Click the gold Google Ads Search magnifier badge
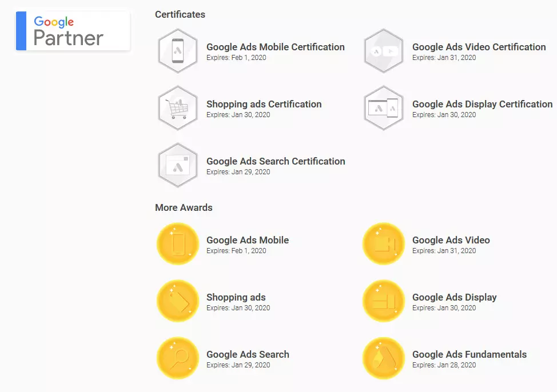This screenshot has width=557, height=392. click(x=178, y=358)
